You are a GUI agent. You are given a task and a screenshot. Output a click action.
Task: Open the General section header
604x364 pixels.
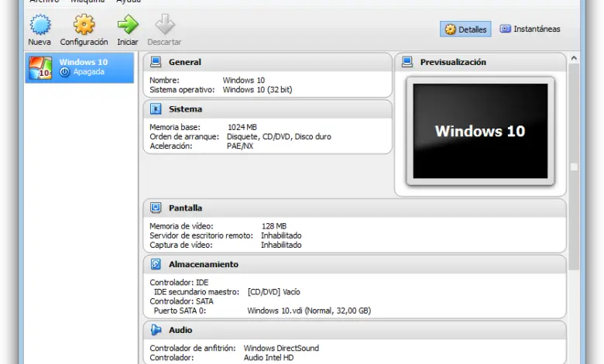pyautogui.click(x=268, y=62)
